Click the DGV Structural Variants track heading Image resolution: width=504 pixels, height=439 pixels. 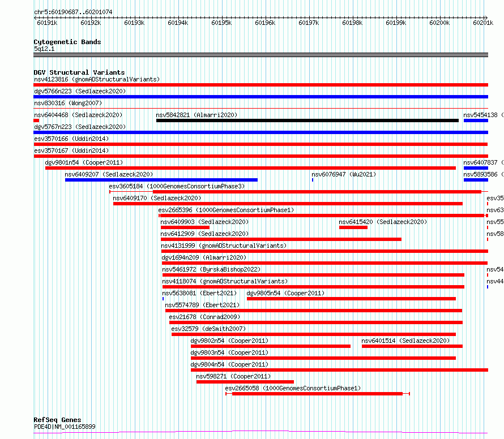(x=79, y=72)
